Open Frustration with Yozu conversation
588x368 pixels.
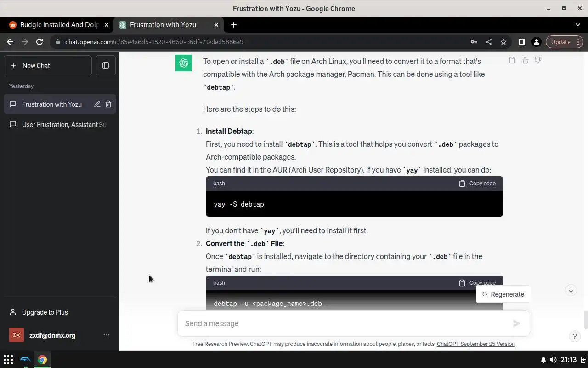click(52, 104)
